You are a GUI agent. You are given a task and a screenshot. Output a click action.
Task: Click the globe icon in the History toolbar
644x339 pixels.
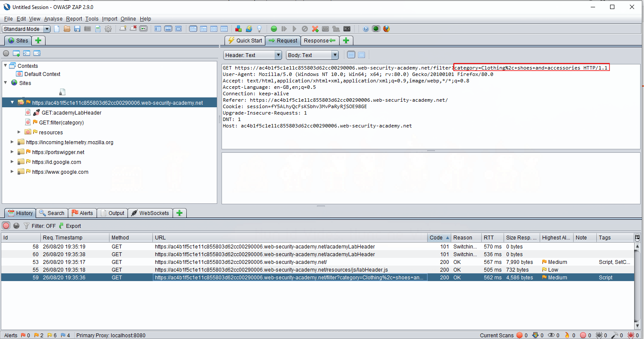16,226
